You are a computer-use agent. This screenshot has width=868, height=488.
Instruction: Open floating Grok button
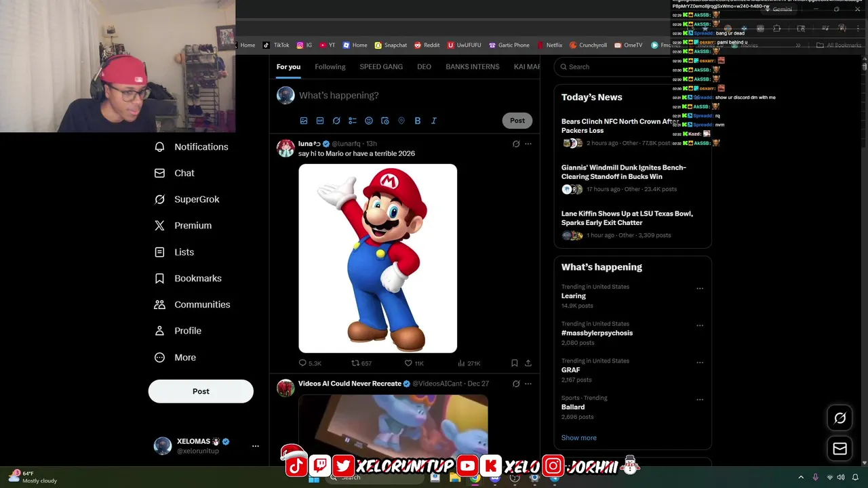[840, 418]
